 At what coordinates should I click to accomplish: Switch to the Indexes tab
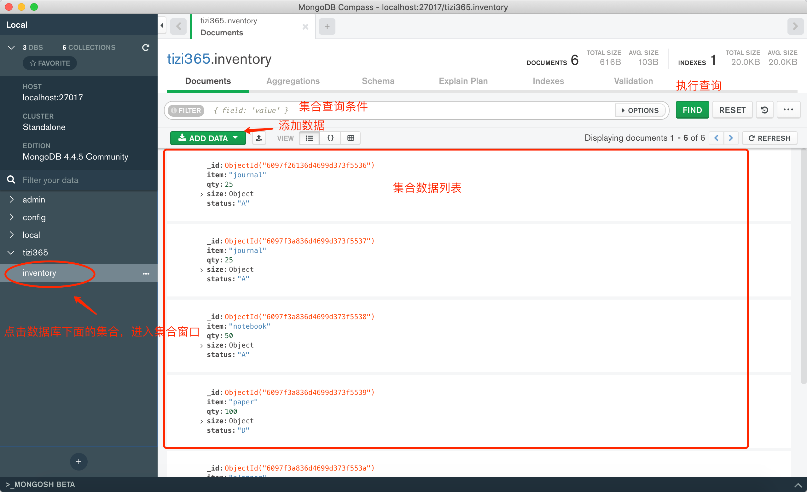coord(548,81)
